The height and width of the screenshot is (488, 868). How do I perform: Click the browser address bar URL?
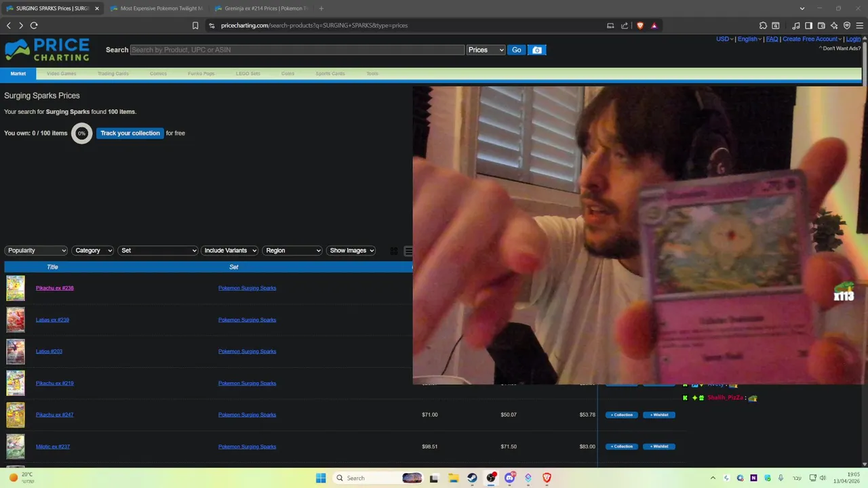click(x=314, y=26)
